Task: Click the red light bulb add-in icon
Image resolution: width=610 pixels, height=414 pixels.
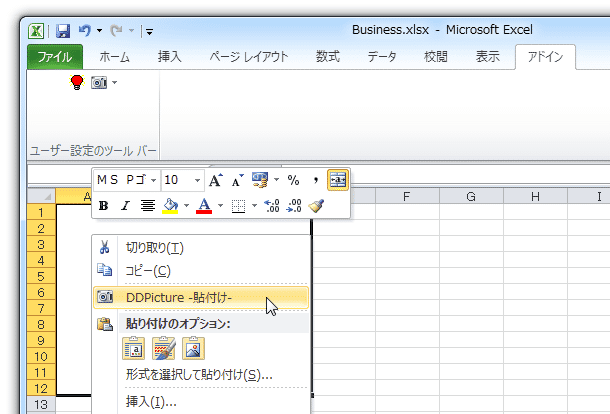Action: 77,82
